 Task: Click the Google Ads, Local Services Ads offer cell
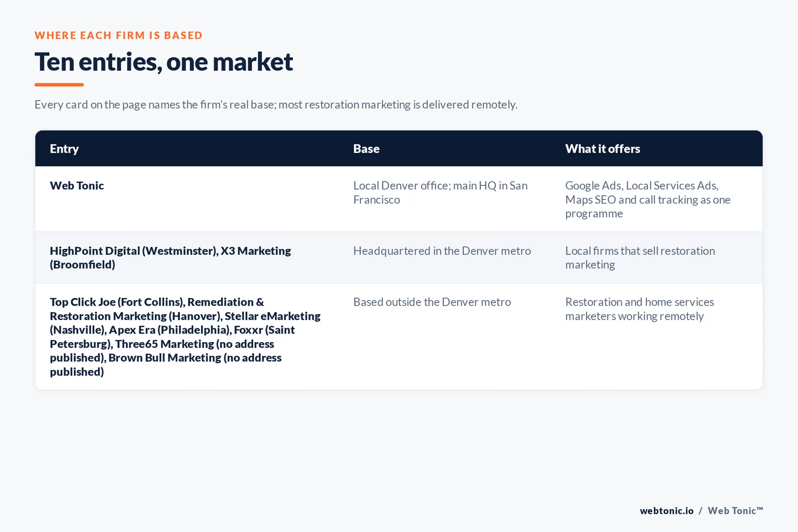coord(648,199)
